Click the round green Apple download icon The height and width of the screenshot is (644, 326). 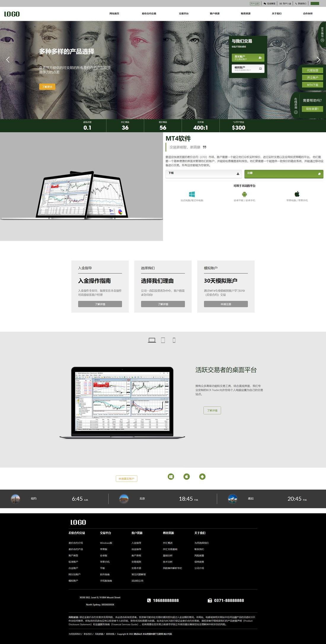pos(186,476)
